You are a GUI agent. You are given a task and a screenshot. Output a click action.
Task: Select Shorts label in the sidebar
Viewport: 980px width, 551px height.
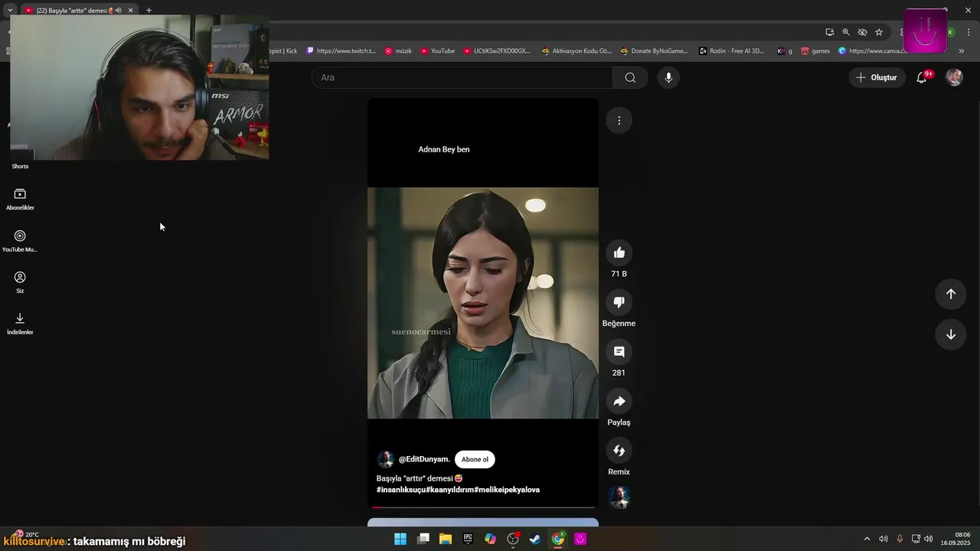point(20,166)
